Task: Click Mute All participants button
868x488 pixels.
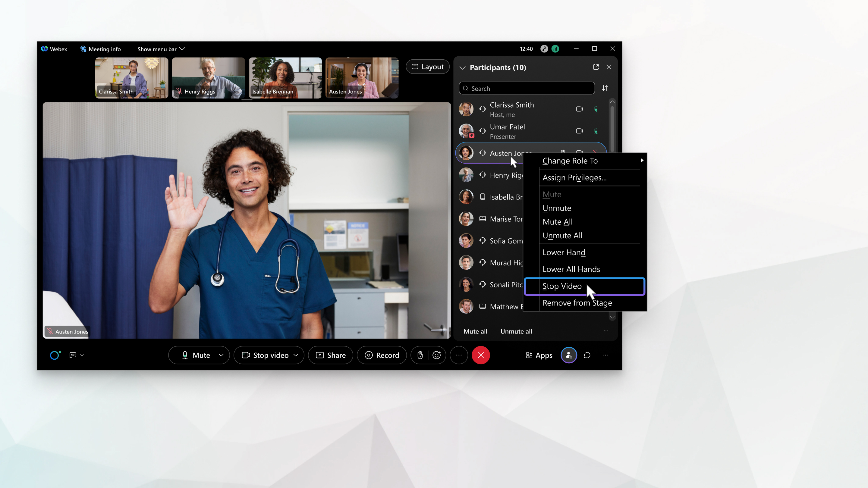Action: click(475, 331)
